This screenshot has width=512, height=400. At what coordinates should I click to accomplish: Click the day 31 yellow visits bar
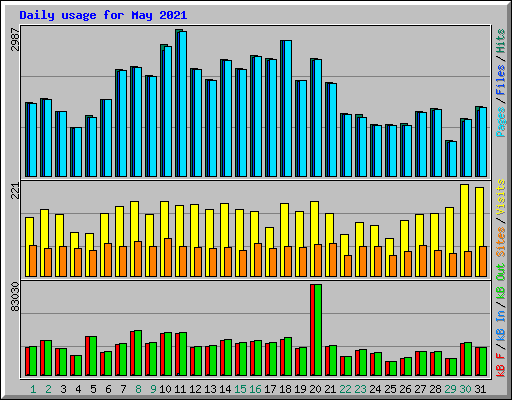pyautogui.click(x=479, y=232)
